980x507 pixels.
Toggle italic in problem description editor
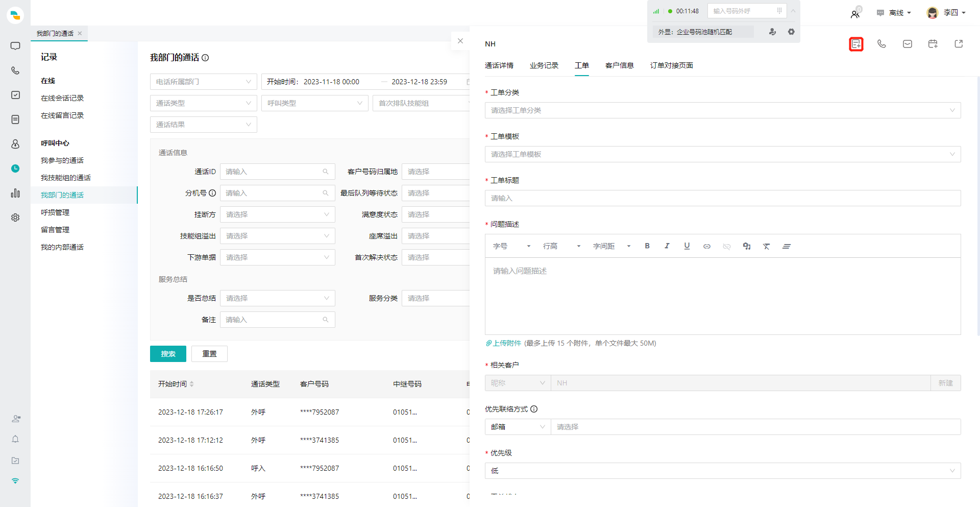point(667,246)
